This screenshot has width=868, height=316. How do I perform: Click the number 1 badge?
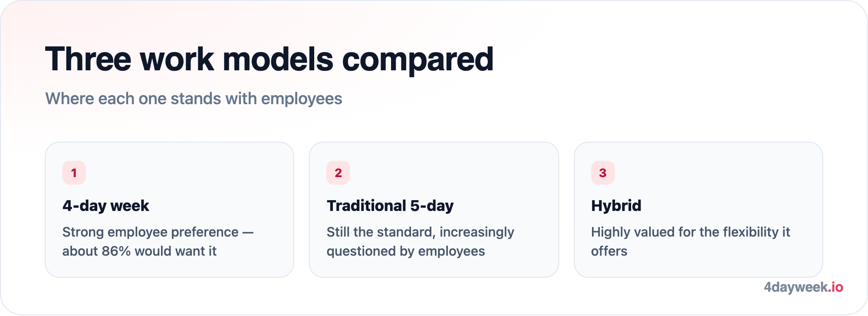tap(74, 173)
